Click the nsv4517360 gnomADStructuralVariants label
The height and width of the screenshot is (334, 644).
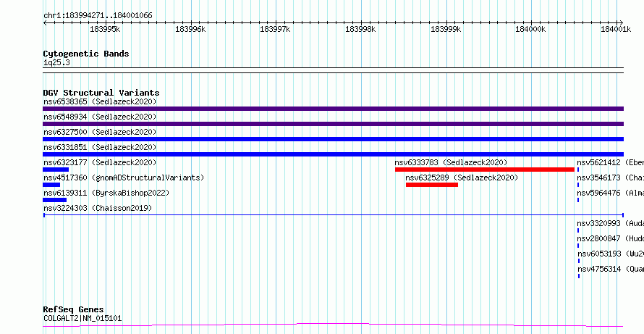(124, 178)
